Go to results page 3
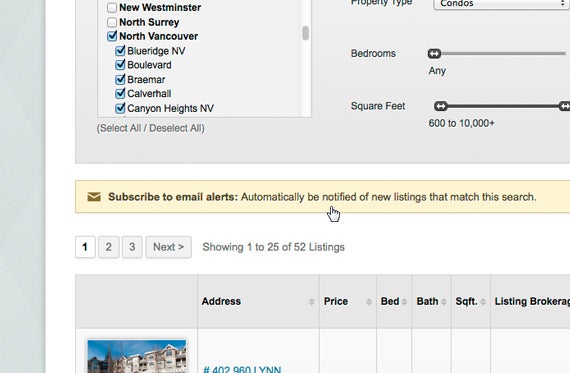570x373 pixels. [x=132, y=247]
